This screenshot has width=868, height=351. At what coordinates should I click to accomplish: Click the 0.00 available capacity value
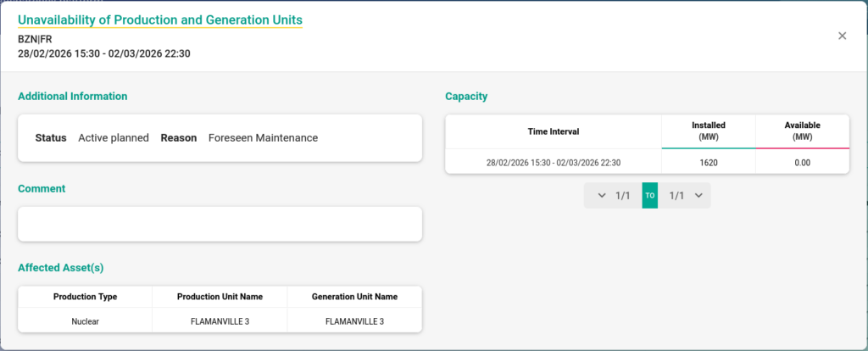click(802, 162)
